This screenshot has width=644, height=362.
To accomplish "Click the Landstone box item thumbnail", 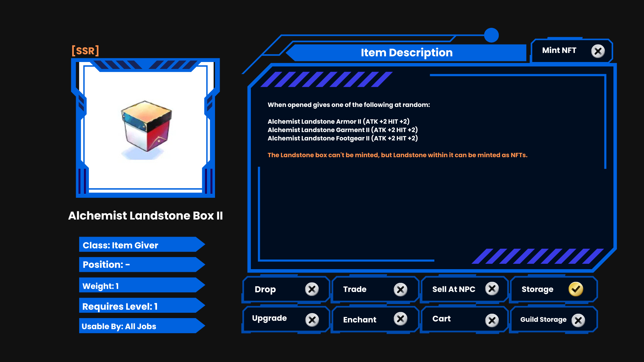I will [146, 126].
